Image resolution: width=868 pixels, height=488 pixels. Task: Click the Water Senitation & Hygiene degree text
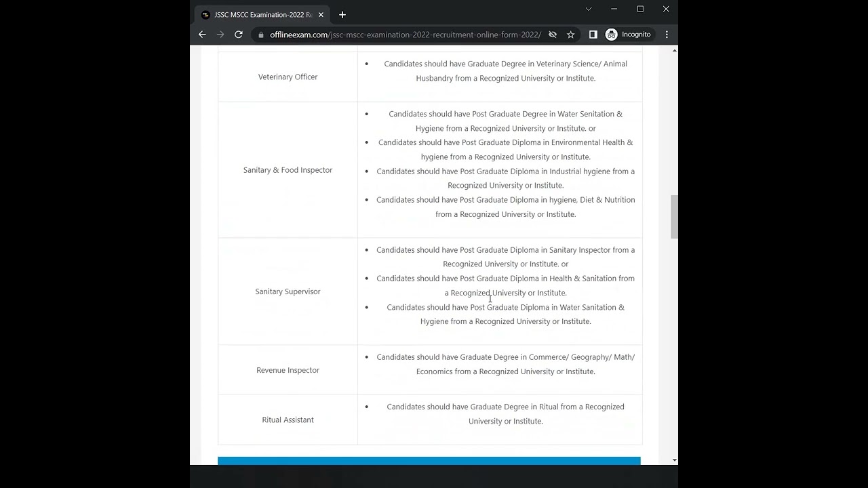(506, 121)
